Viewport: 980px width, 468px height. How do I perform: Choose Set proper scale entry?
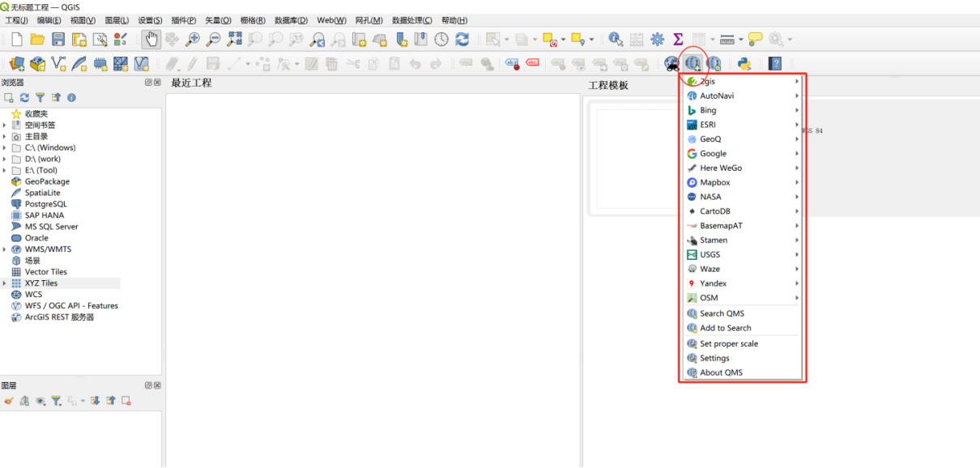coord(743,343)
